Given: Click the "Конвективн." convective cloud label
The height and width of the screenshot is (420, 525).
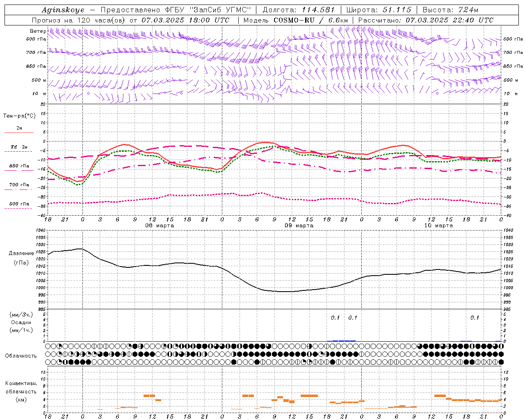Looking at the screenshot, I should coord(21,383).
